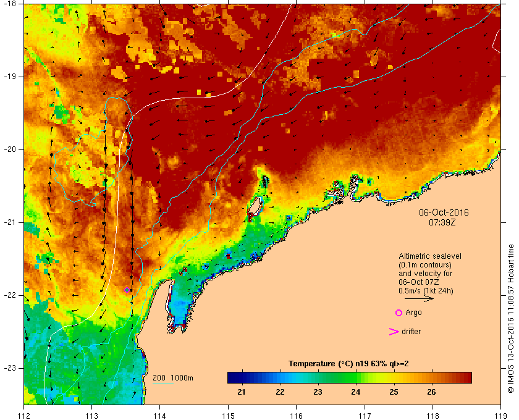Click the latitude axis label -18
The image size is (519, 420).
coord(9,3)
